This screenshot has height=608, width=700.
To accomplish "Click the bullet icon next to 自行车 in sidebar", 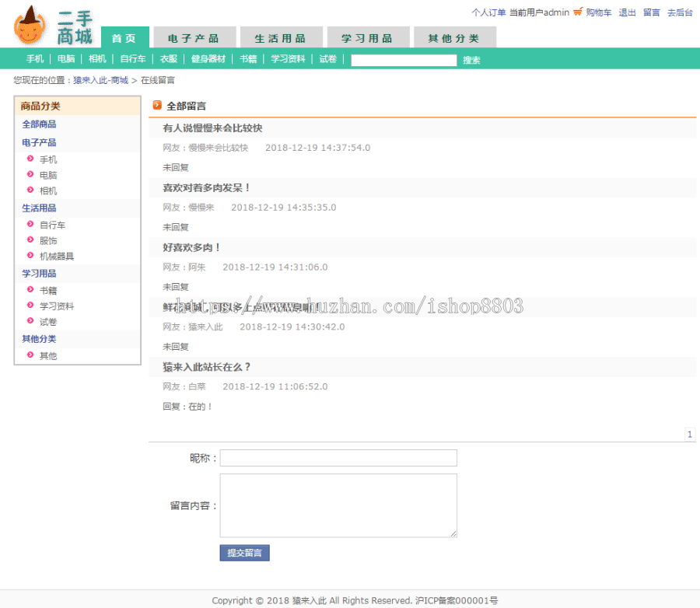I will point(30,224).
